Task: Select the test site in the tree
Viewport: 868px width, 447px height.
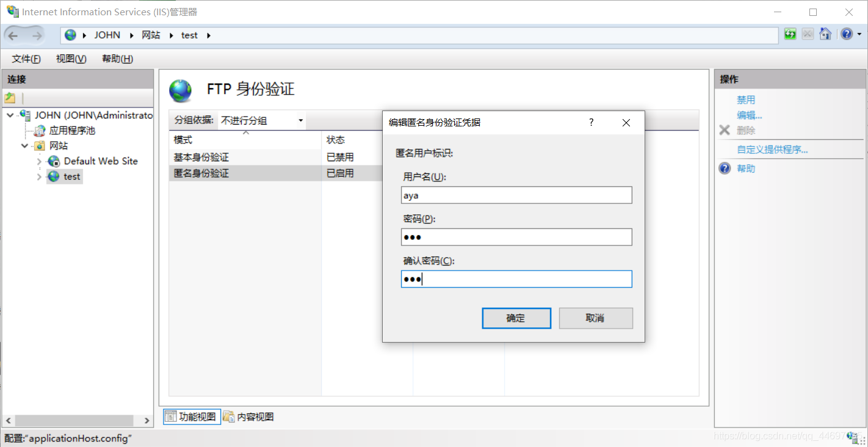Action: [72, 176]
